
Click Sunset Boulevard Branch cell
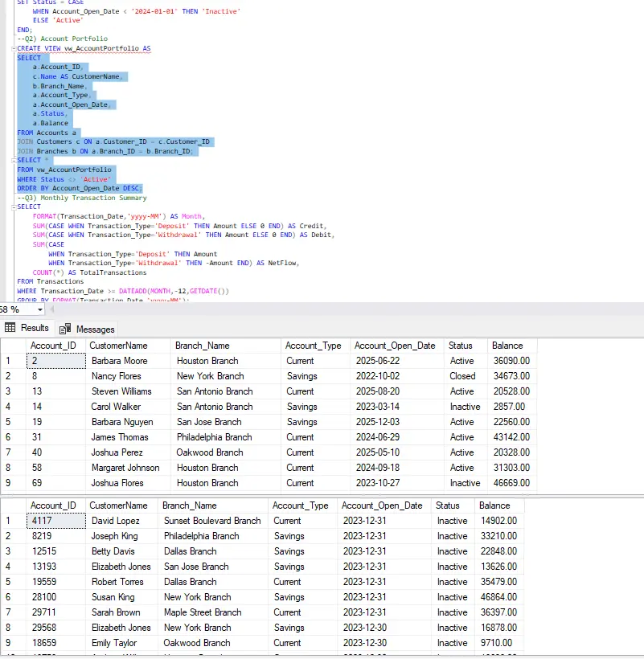coord(213,521)
